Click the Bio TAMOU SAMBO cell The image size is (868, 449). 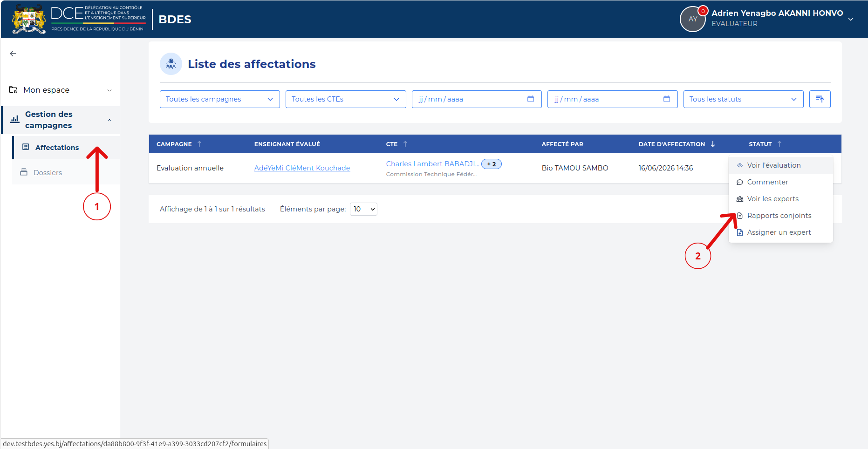point(574,168)
